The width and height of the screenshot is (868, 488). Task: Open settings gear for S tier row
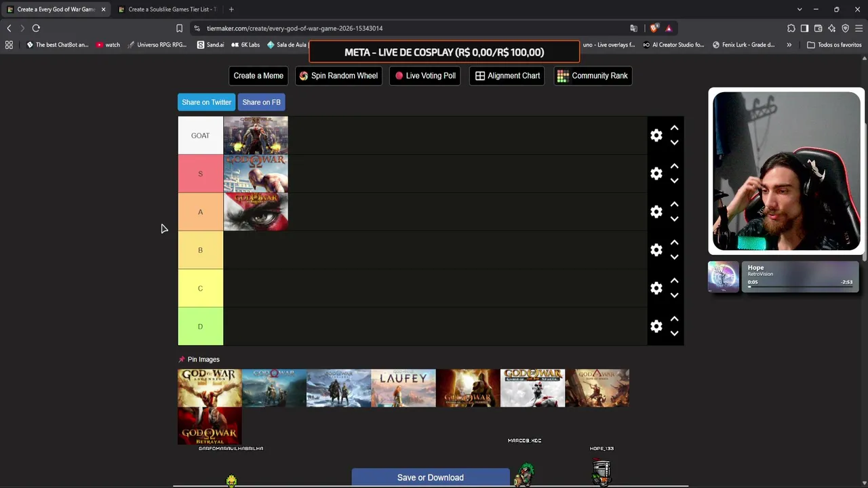[656, 174]
